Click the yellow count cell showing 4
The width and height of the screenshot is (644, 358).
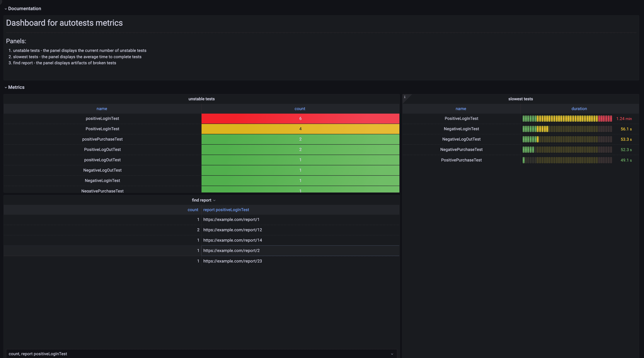(300, 129)
